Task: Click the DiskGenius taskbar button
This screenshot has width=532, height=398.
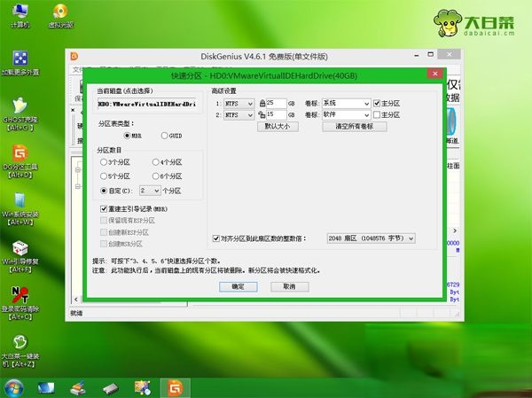Action: [175, 388]
